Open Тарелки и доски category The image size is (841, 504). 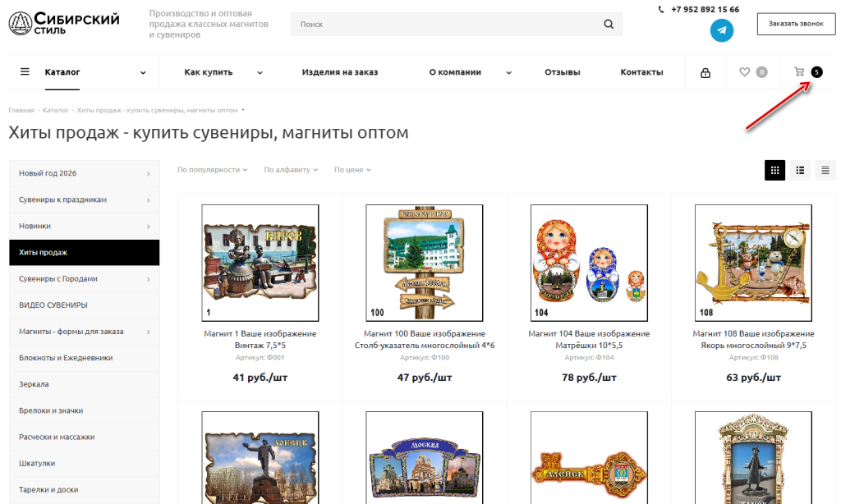pos(85,489)
